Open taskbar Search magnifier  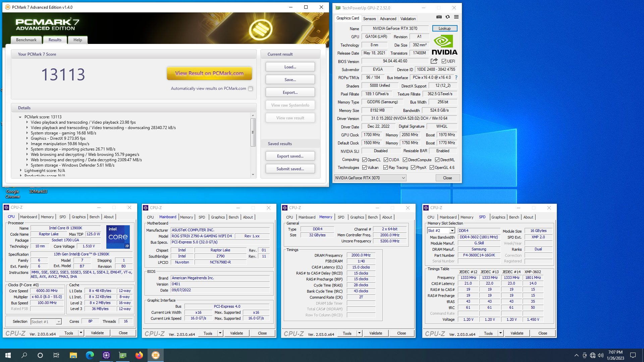pyautogui.click(x=24, y=355)
